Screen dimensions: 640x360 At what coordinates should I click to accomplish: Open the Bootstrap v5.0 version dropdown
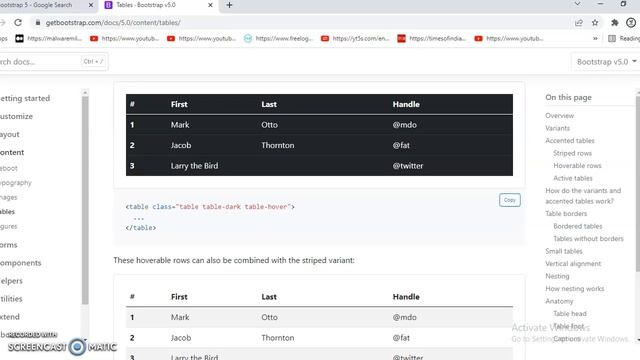pos(606,62)
